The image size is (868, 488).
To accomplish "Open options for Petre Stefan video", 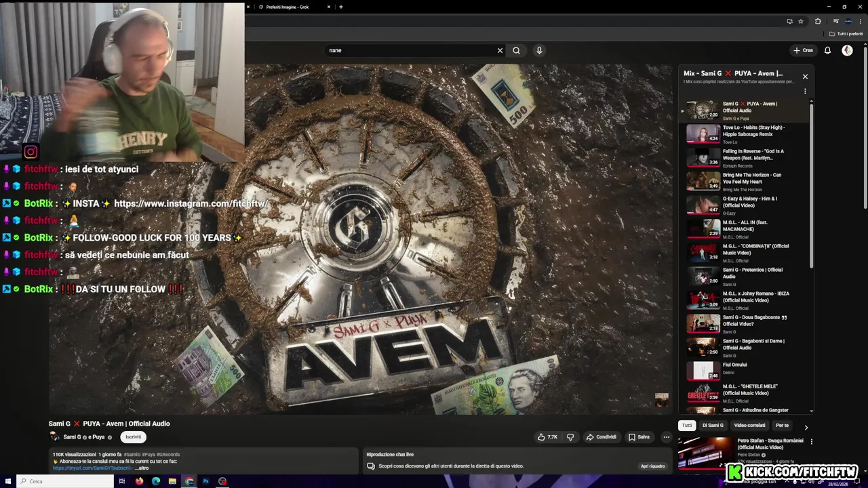I will 811,441.
